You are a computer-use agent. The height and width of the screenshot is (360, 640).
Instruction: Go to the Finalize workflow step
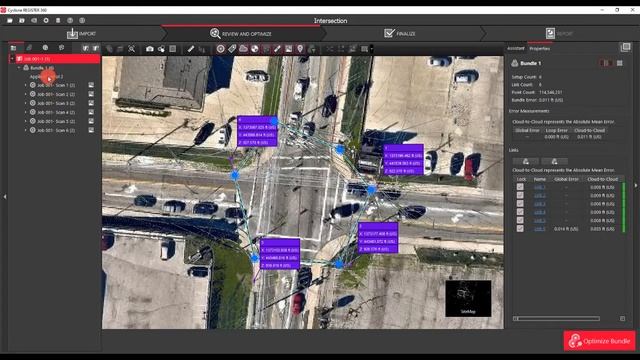[x=400, y=33]
